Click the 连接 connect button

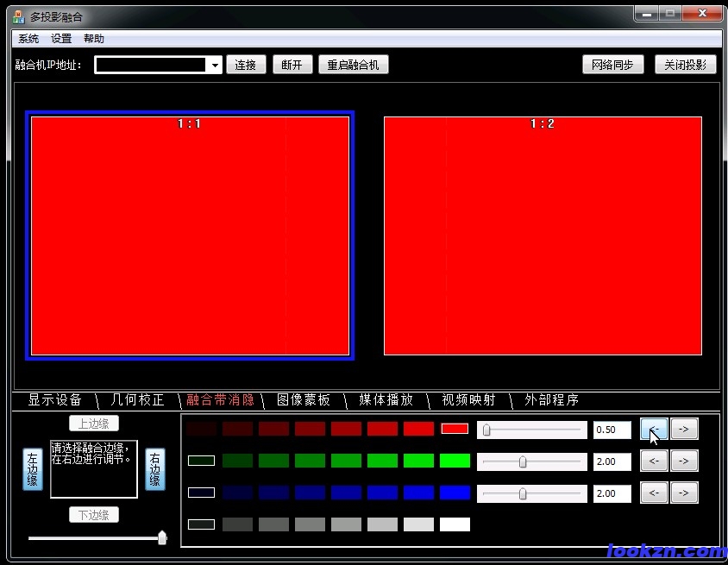click(x=246, y=65)
